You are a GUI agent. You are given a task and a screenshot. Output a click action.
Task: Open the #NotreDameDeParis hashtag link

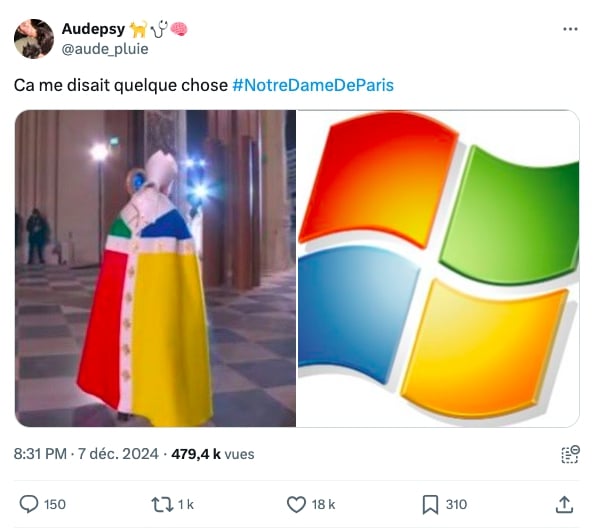[x=313, y=85]
